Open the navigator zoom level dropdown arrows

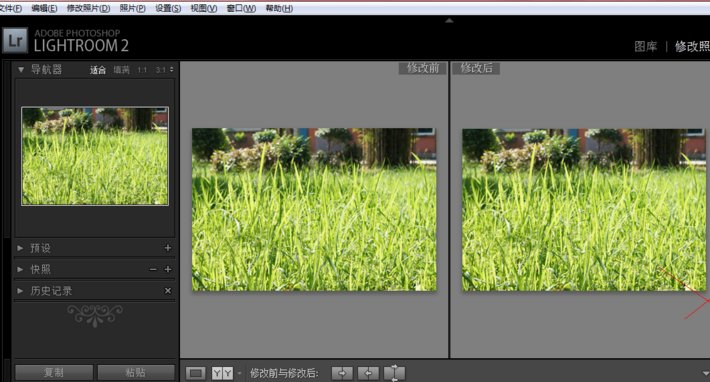[x=172, y=70]
